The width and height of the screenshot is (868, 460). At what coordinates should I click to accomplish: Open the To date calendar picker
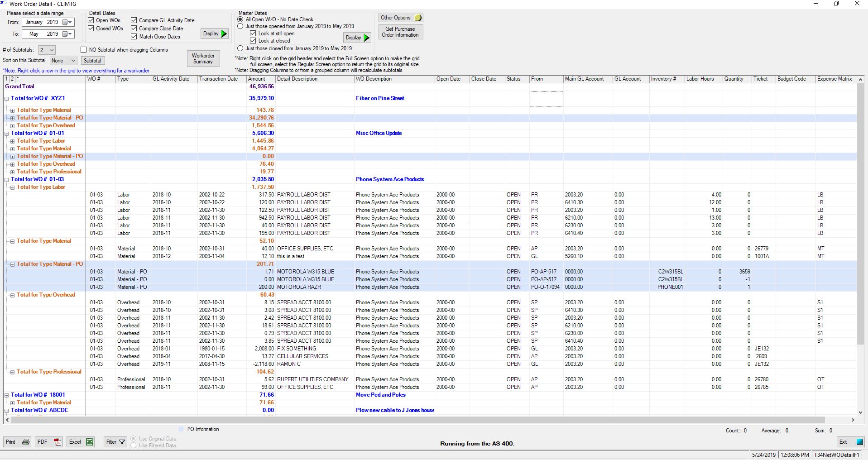coord(67,34)
